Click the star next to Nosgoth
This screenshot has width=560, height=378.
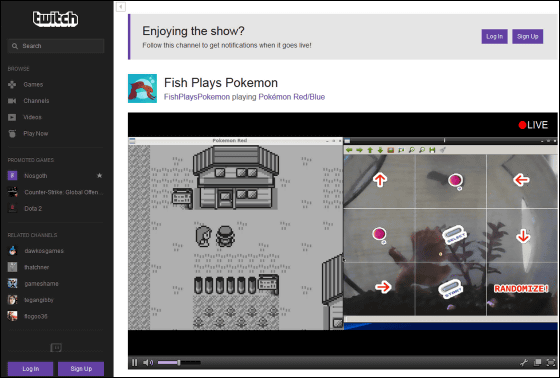(x=100, y=175)
